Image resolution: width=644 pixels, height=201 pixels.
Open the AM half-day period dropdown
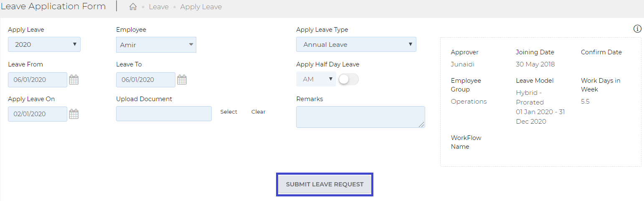(316, 79)
